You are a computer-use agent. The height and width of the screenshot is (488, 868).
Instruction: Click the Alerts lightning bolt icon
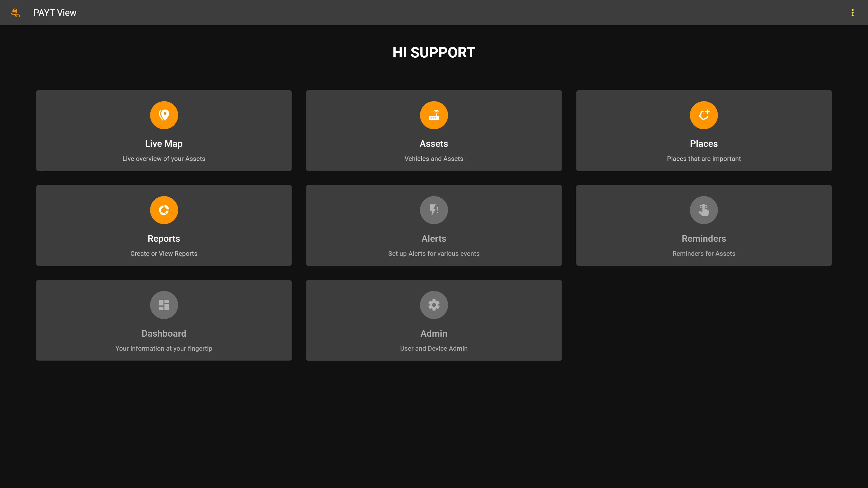click(x=434, y=210)
